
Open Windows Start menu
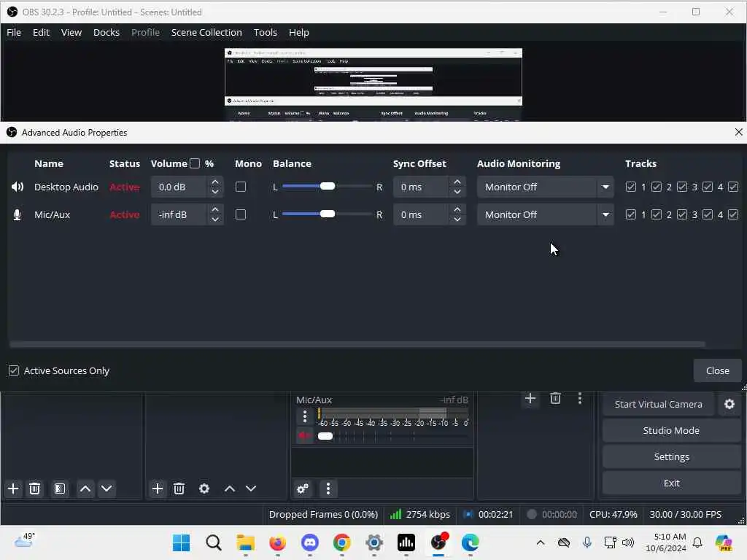(182, 542)
